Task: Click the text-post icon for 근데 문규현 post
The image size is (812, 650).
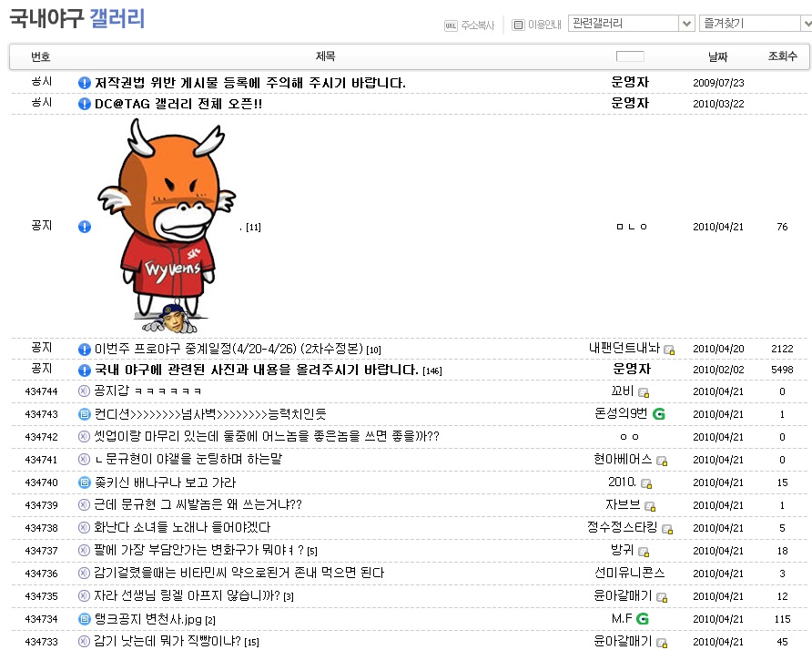Action: [84, 505]
